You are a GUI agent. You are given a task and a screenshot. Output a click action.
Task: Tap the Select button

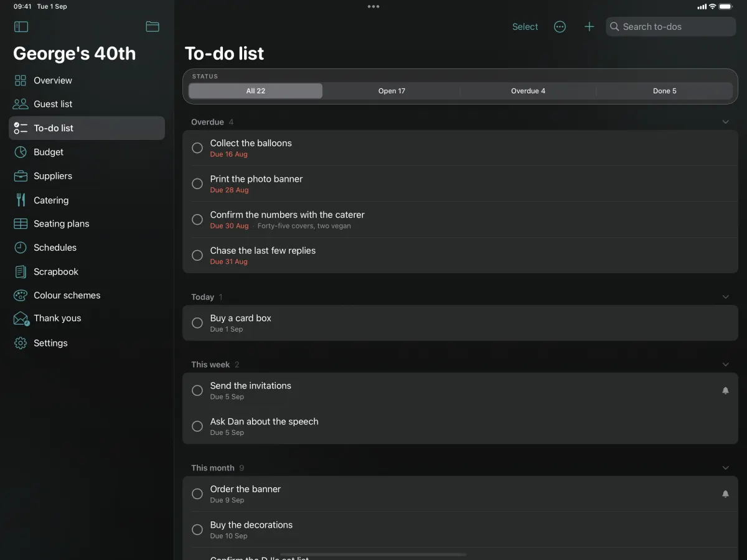pos(525,27)
